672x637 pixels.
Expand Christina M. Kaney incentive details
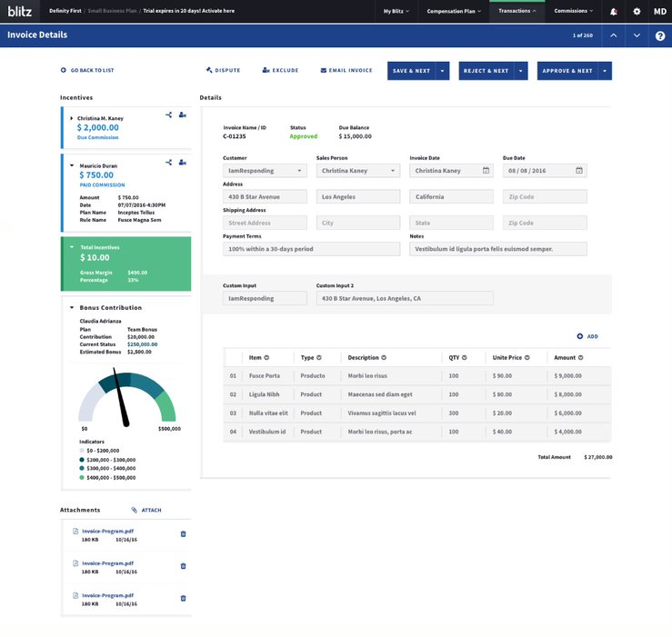tap(71, 118)
